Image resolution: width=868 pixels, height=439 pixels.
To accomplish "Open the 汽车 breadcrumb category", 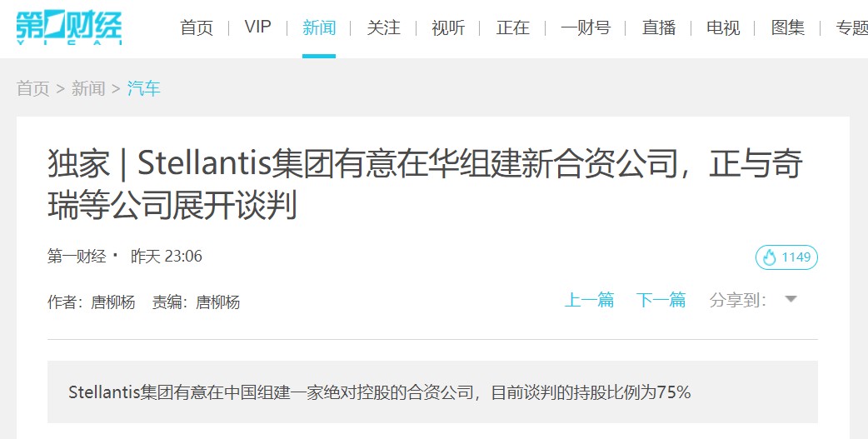I will click(144, 88).
